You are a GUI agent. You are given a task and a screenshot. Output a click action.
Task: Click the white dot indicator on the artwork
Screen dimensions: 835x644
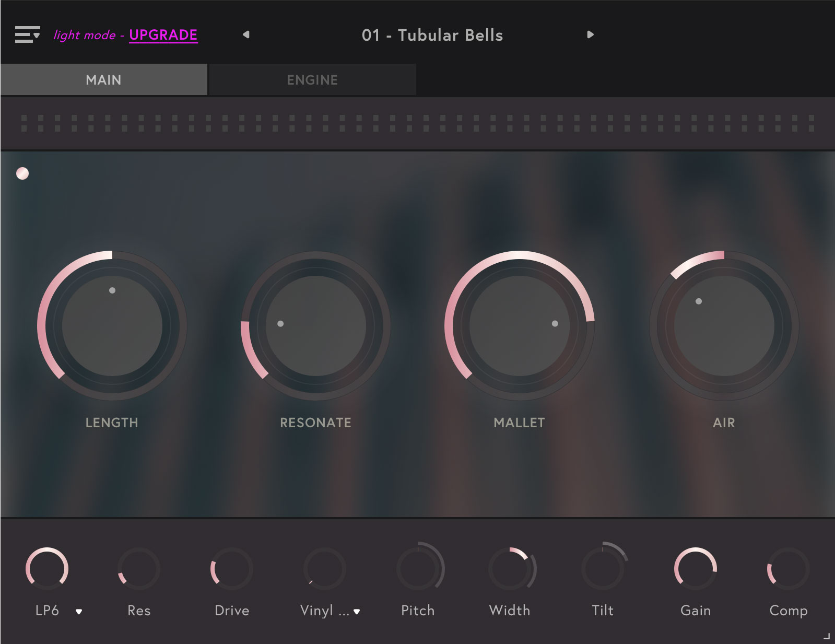(x=22, y=173)
